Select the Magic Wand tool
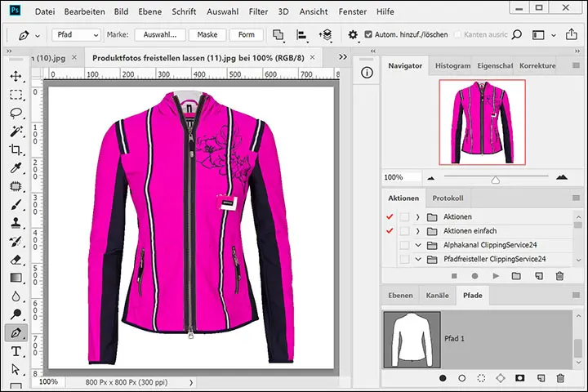The width and height of the screenshot is (588, 392). (16, 131)
